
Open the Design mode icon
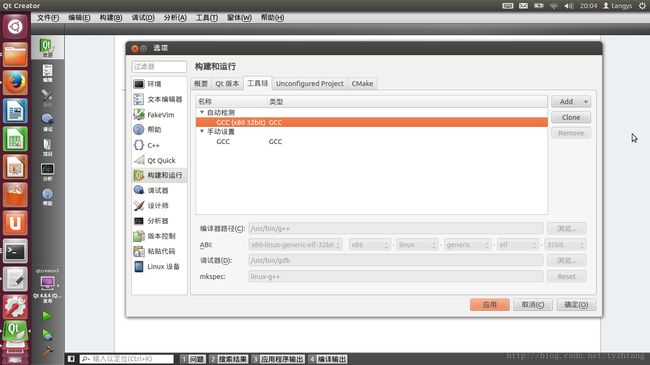47,98
